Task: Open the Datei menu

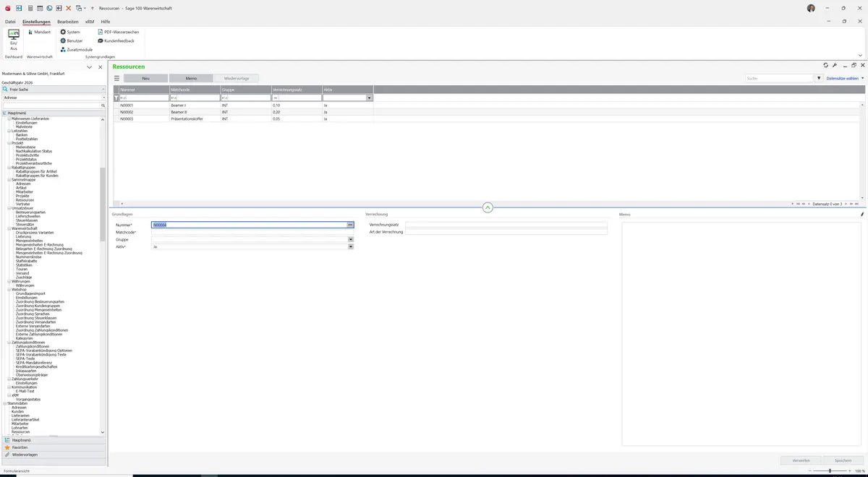Action: click(x=10, y=22)
